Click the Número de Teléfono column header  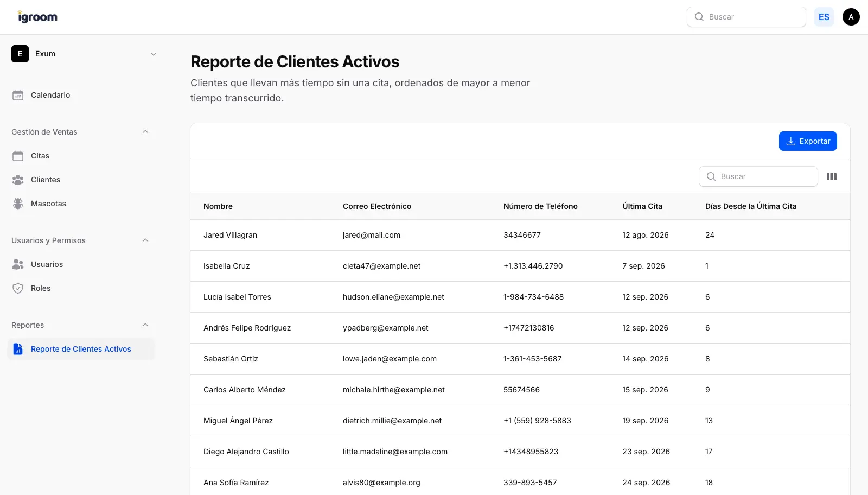(540, 206)
